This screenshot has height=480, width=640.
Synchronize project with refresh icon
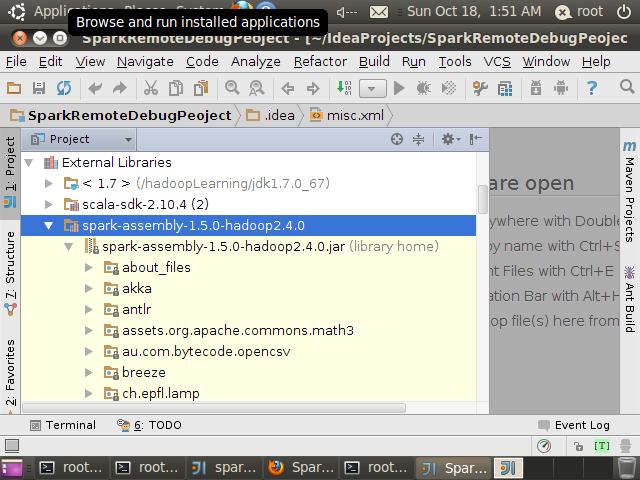pyautogui.click(x=64, y=88)
